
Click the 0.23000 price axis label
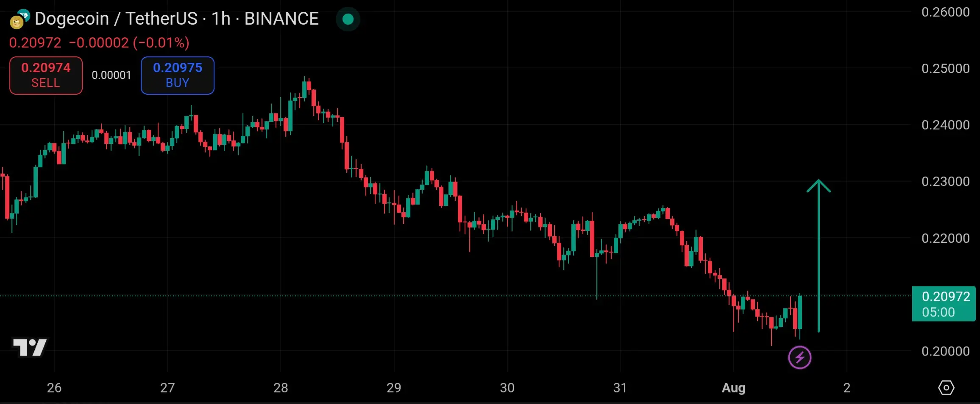945,181
